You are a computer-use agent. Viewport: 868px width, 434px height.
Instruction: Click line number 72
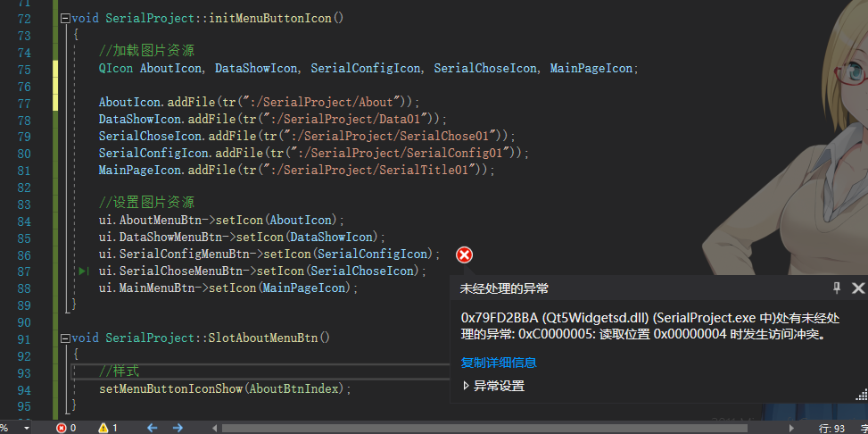24,18
